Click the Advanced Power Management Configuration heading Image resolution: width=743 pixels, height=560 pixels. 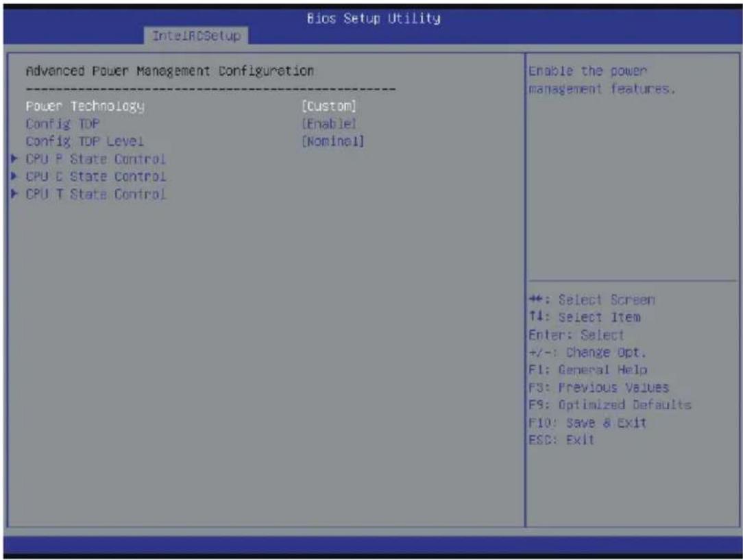(x=169, y=71)
